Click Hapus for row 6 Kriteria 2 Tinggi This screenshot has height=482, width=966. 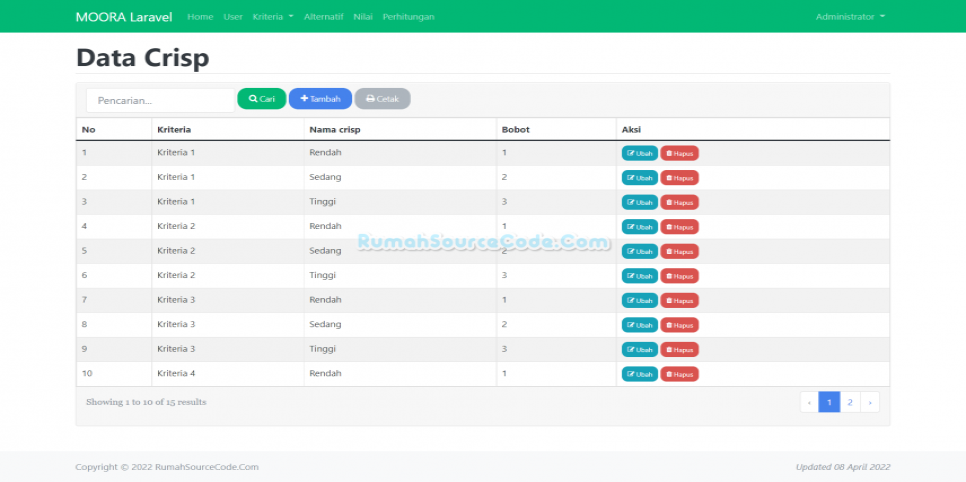point(680,276)
